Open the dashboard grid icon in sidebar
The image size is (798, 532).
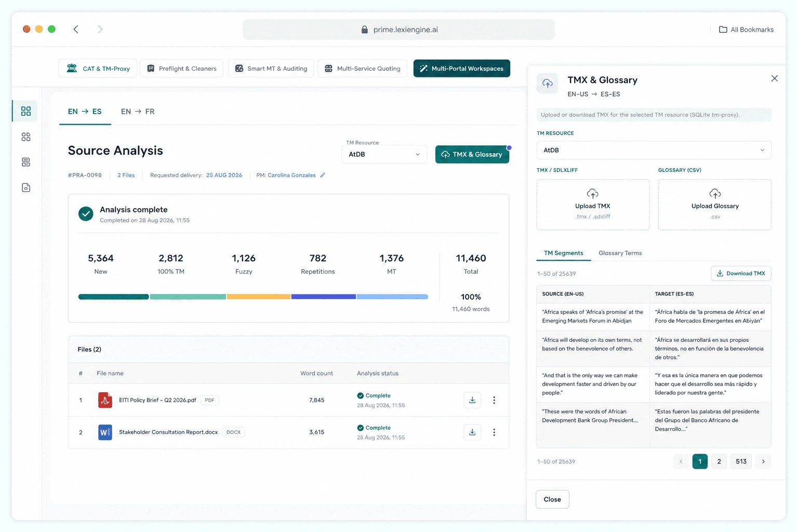tap(25, 111)
